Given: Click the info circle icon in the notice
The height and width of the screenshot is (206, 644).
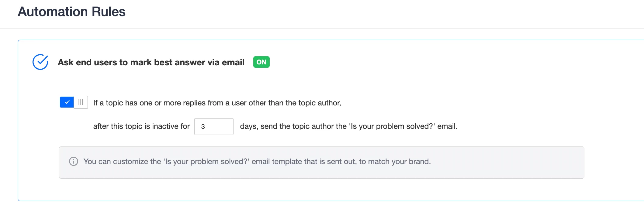Looking at the screenshot, I should point(74,161).
